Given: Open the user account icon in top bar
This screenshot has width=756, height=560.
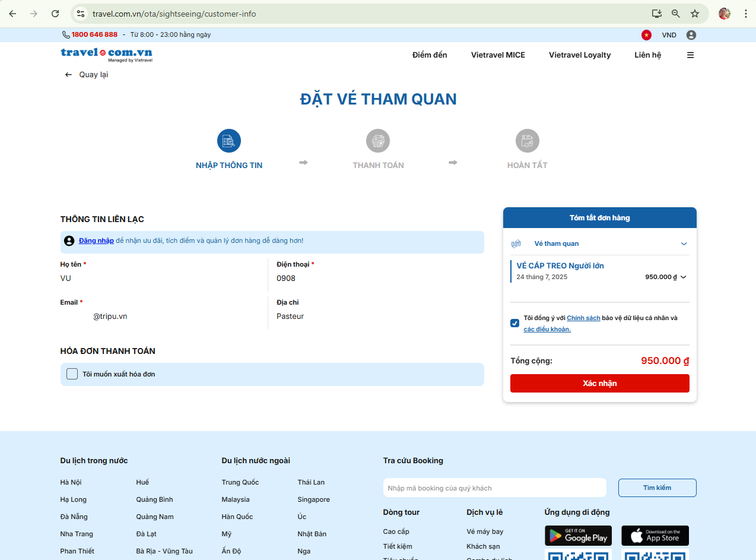Looking at the screenshot, I should [x=691, y=35].
